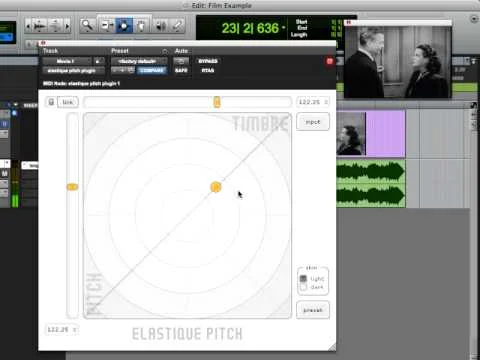Open the bottom-left 122.25 value dropdown
The image size is (480, 360).
(x=62, y=329)
